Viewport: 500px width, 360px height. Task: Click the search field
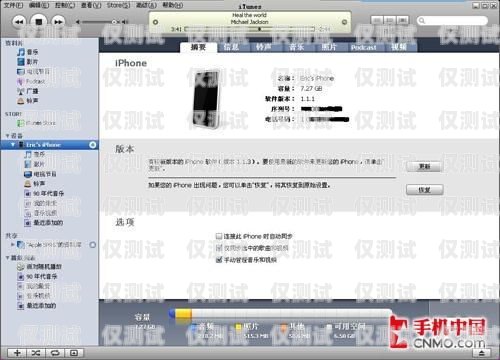point(452,21)
